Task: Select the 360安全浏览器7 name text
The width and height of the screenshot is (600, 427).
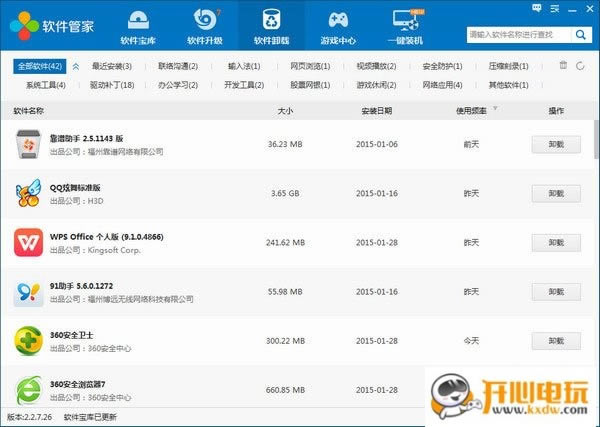Action: (78, 384)
